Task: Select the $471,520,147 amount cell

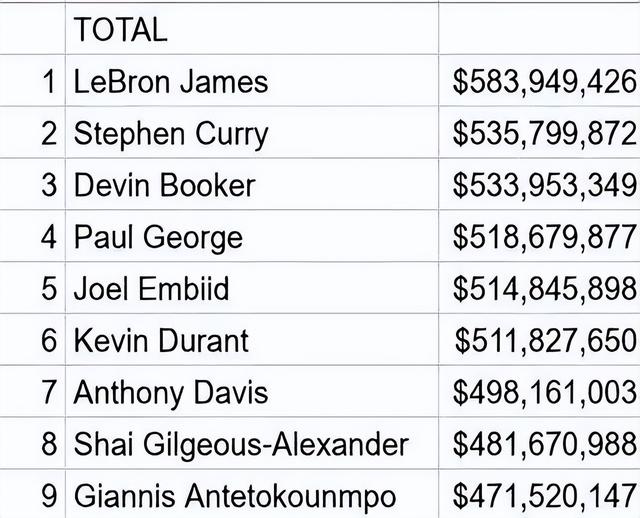Action: pos(540,494)
